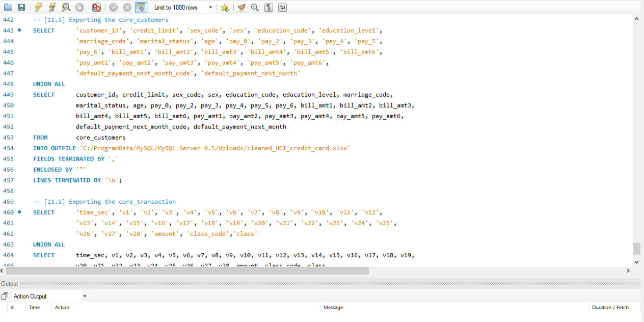Save the script with the floppy disk icon
Screen dimensions: 644x322
21,7
